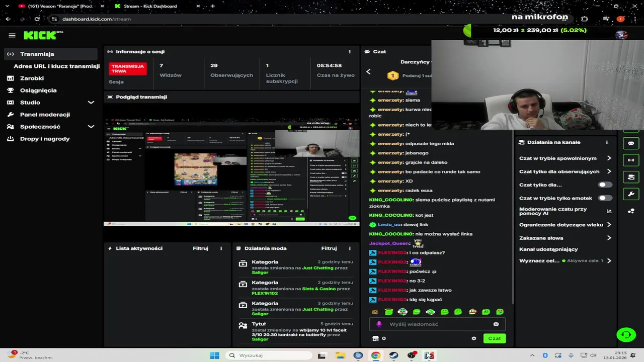The height and width of the screenshot is (362, 644).
Task: Click the three-dots cluster icon in the right rail
Action: coord(631,211)
